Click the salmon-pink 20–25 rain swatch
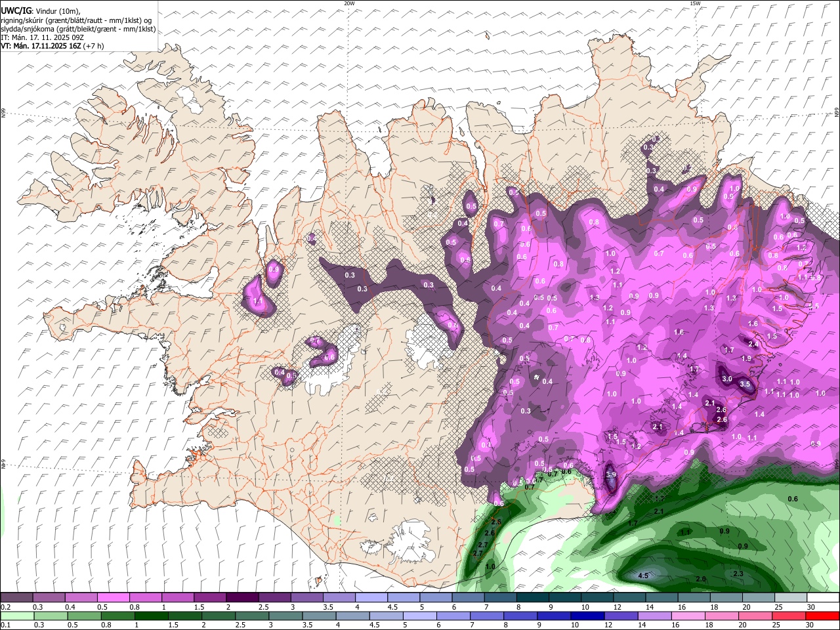 [755, 616]
